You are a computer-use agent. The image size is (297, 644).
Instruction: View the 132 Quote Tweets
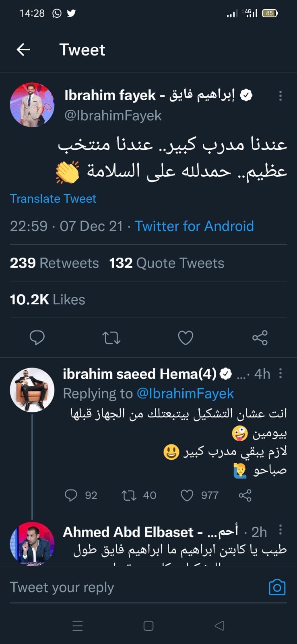coord(167,263)
